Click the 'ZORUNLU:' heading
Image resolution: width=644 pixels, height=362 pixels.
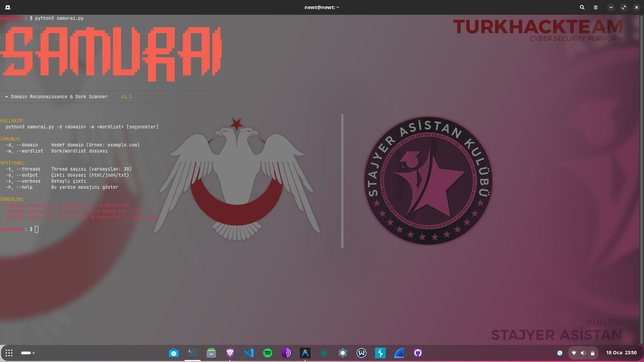click(x=11, y=139)
